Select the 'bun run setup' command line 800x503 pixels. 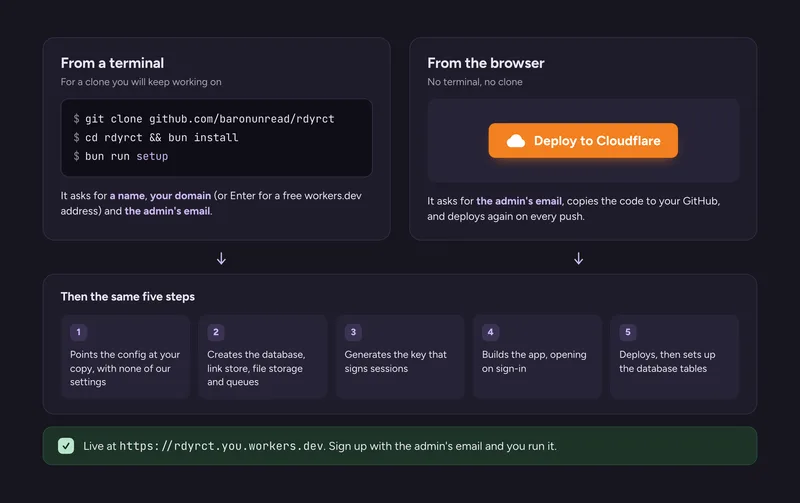click(x=120, y=156)
